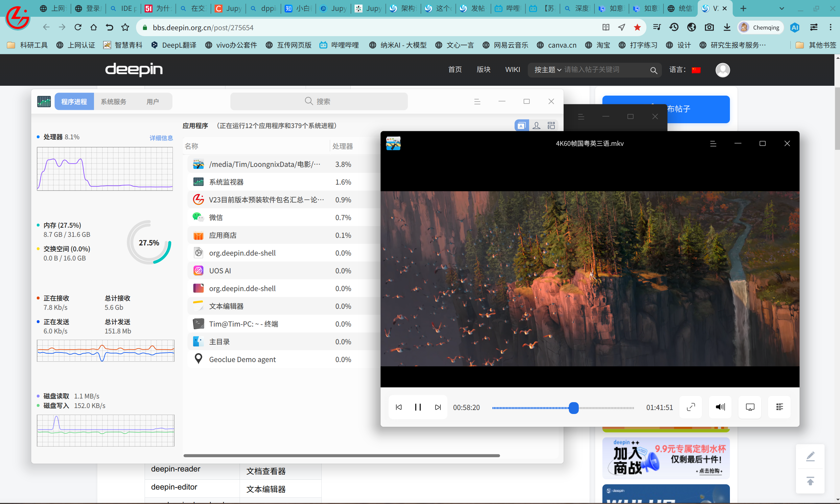This screenshot has height=504, width=840.
Task: Select the UOS AI process row
Action: [x=284, y=271]
